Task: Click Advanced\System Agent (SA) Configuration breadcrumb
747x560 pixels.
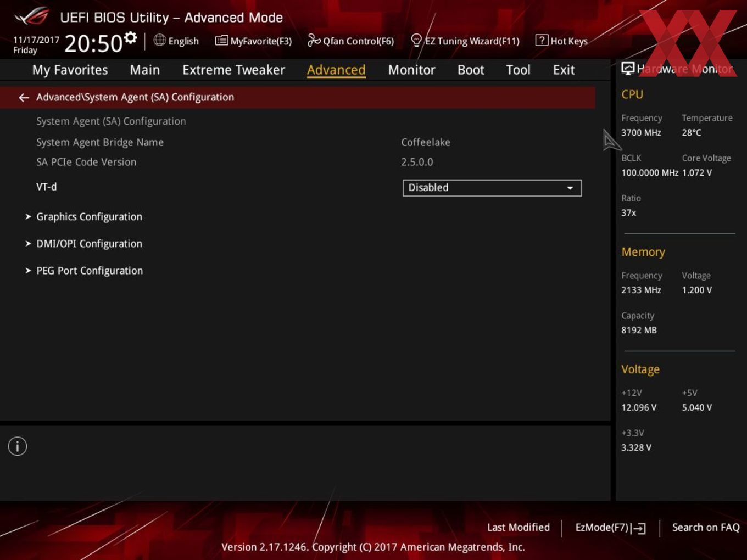Action: tap(135, 97)
